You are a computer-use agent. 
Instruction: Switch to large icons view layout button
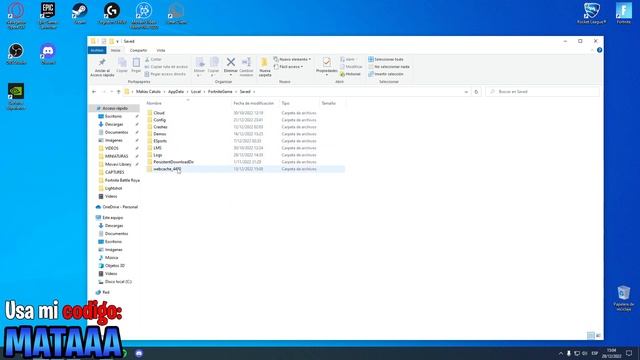(598, 336)
